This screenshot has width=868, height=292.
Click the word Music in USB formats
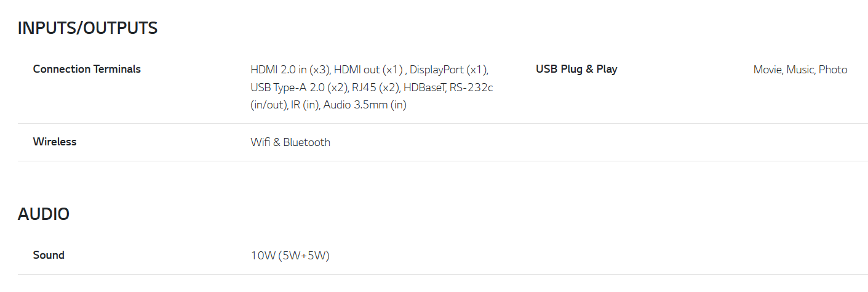tap(800, 70)
